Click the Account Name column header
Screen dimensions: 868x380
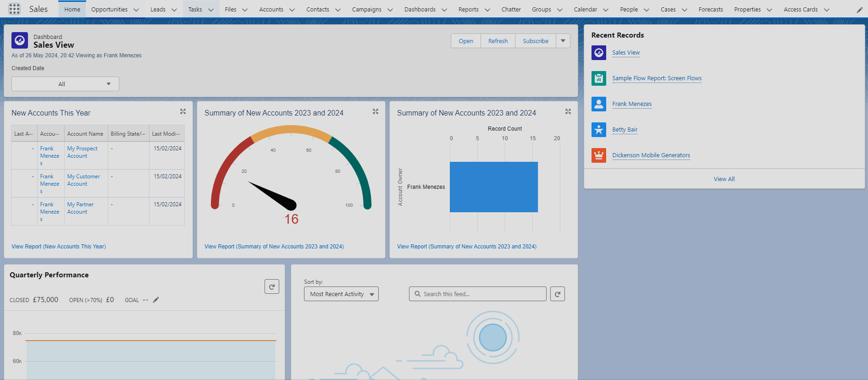pyautogui.click(x=86, y=134)
